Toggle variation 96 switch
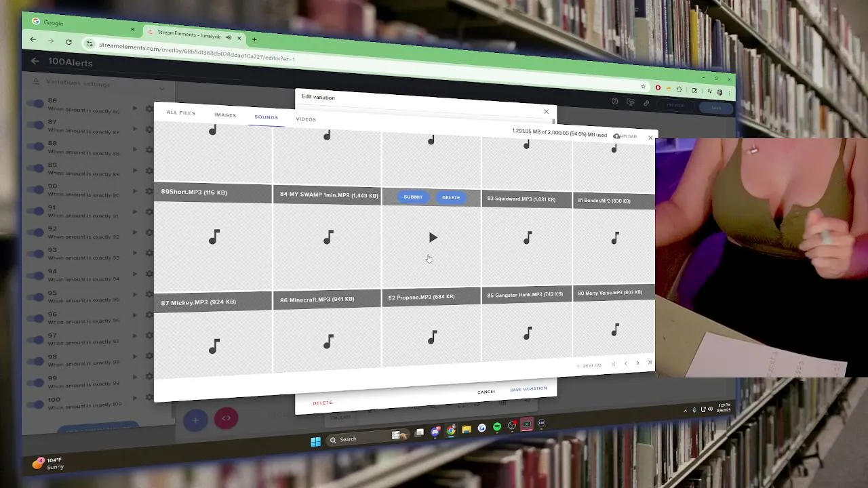The height and width of the screenshot is (488, 868). 35,318
